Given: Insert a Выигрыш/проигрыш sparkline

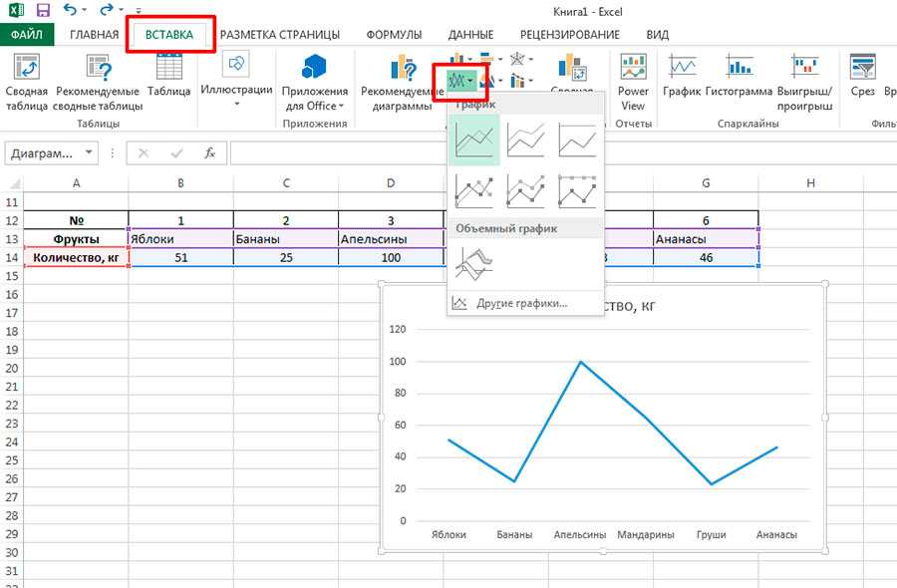Looking at the screenshot, I should click(804, 83).
